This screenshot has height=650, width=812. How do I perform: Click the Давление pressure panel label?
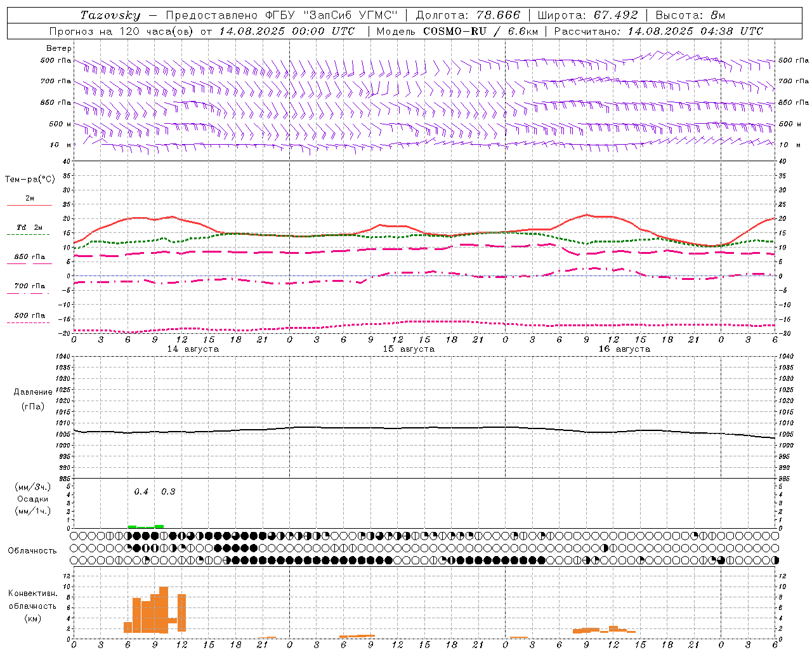32,392
